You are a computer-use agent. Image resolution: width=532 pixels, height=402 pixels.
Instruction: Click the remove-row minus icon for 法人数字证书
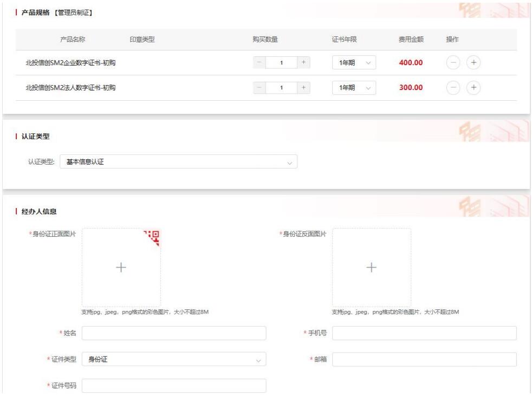click(x=453, y=88)
